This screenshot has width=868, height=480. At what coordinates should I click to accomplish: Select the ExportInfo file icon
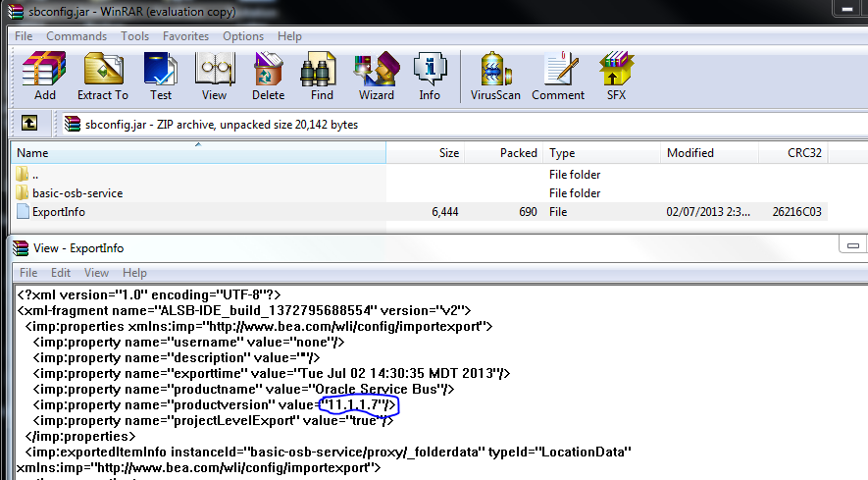pyautogui.click(x=23, y=211)
